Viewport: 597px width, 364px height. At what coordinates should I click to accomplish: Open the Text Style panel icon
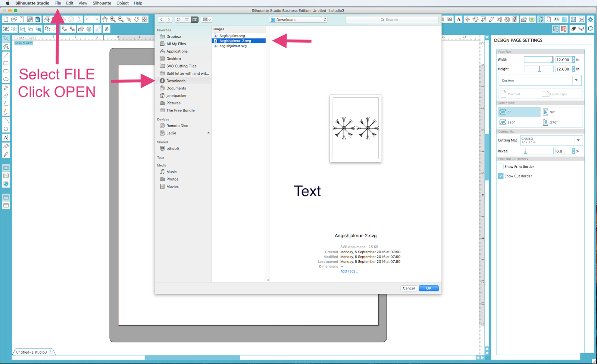click(459, 19)
